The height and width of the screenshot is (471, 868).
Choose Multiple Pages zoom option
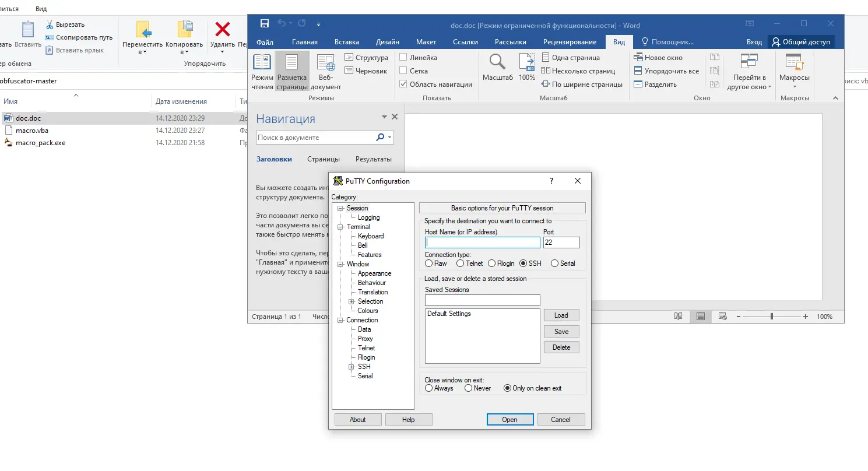click(578, 71)
